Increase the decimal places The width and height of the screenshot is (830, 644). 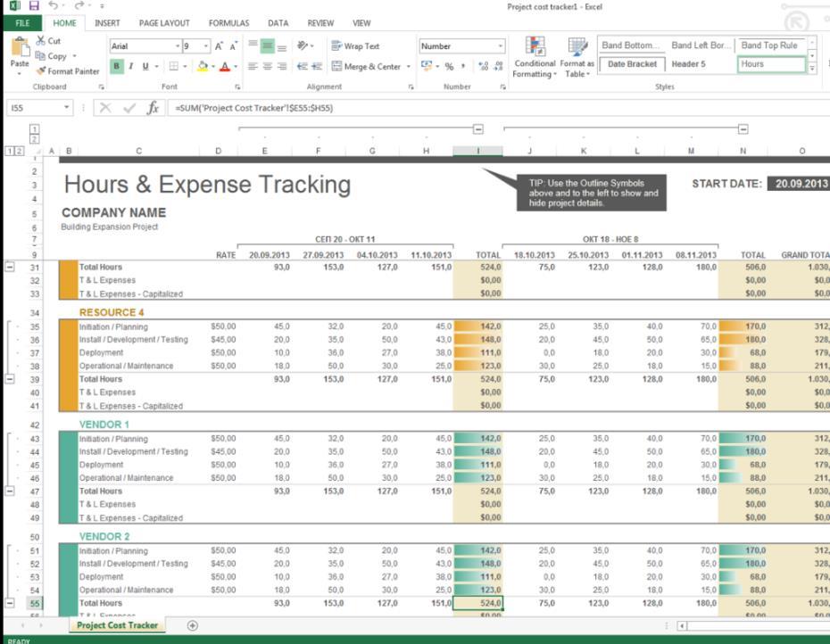click(x=484, y=66)
